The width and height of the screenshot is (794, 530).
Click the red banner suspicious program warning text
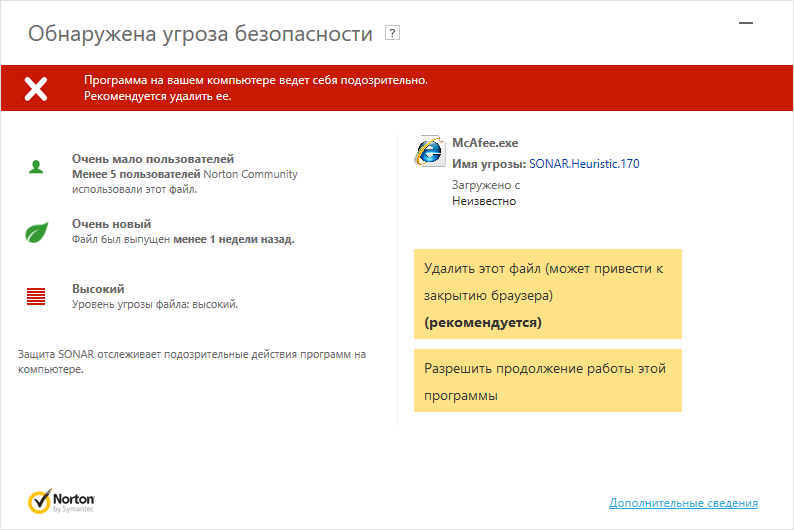pyautogui.click(x=256, y=88)
